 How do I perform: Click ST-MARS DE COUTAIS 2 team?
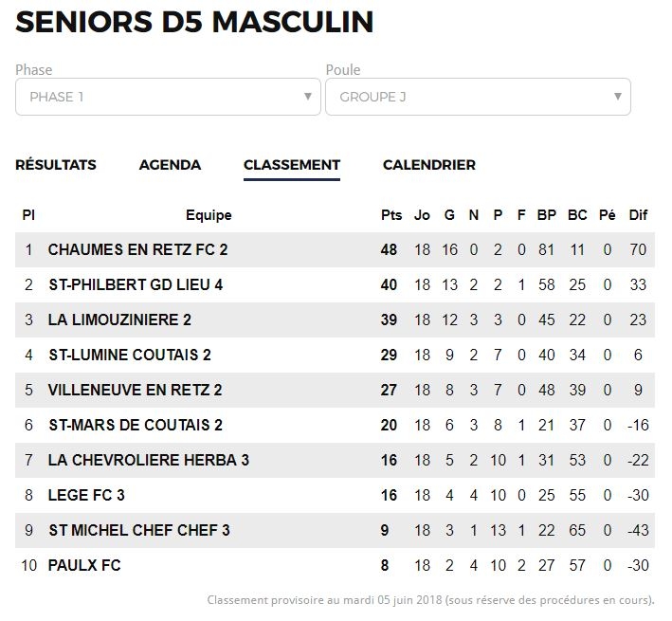(x=136, y=426)
